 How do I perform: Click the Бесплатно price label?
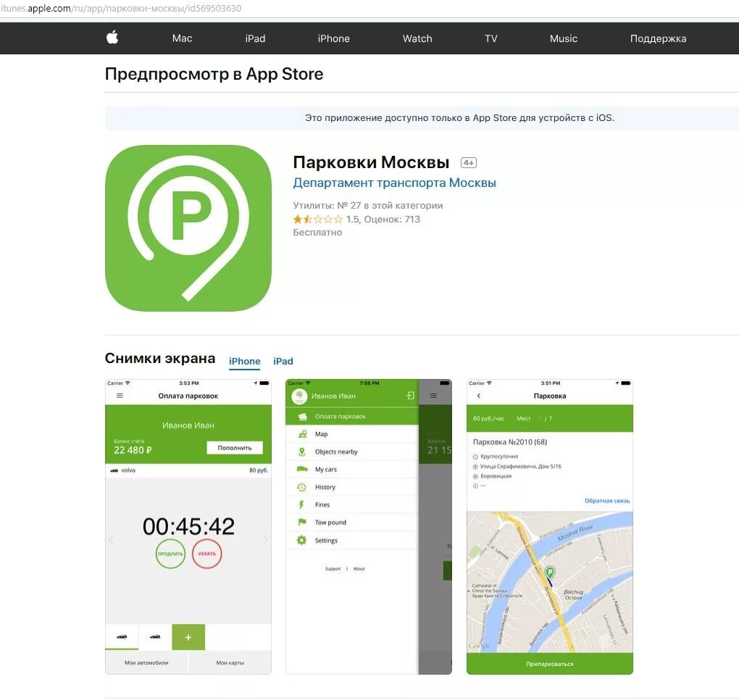pyautogui.click(x=317, y=233)
